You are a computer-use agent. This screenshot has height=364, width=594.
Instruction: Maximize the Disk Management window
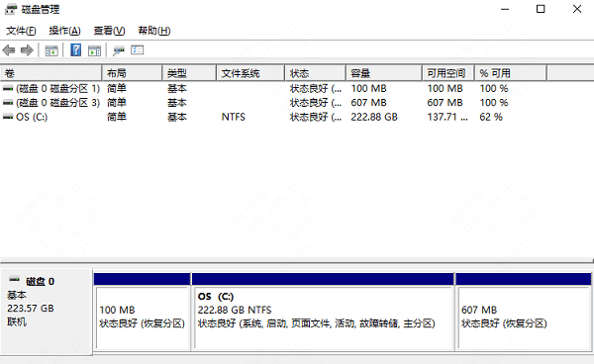coord(541,9)
